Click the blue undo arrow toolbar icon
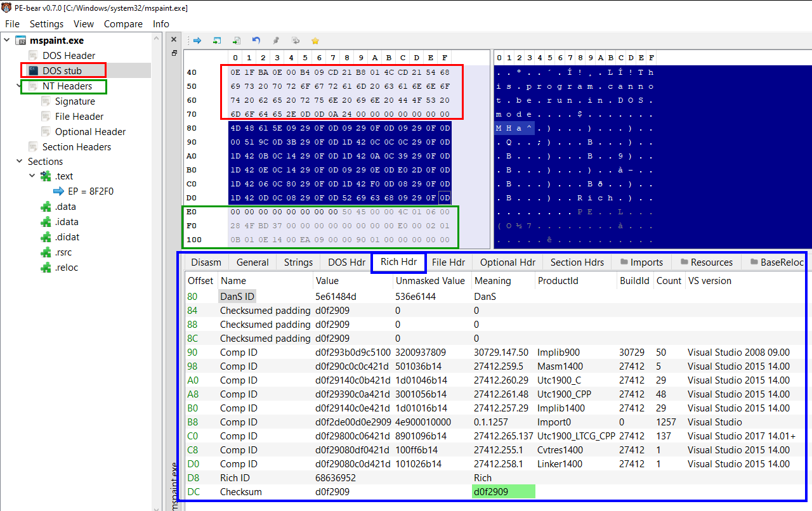Screen dimensions: 812x511 256,40
